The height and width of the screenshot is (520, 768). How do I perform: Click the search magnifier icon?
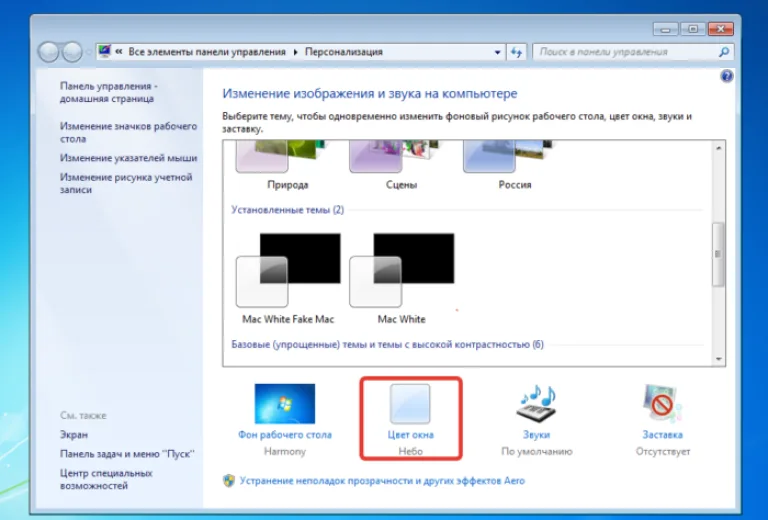pos(723,52)
